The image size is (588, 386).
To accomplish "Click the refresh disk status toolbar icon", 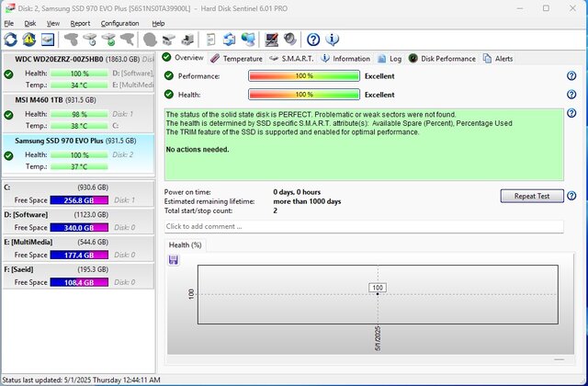I will (10, 40).
